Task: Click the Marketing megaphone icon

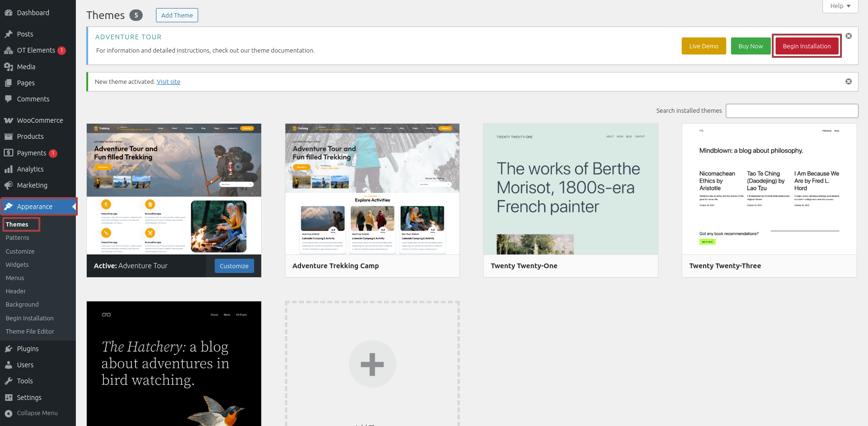Action: point(9,185)
